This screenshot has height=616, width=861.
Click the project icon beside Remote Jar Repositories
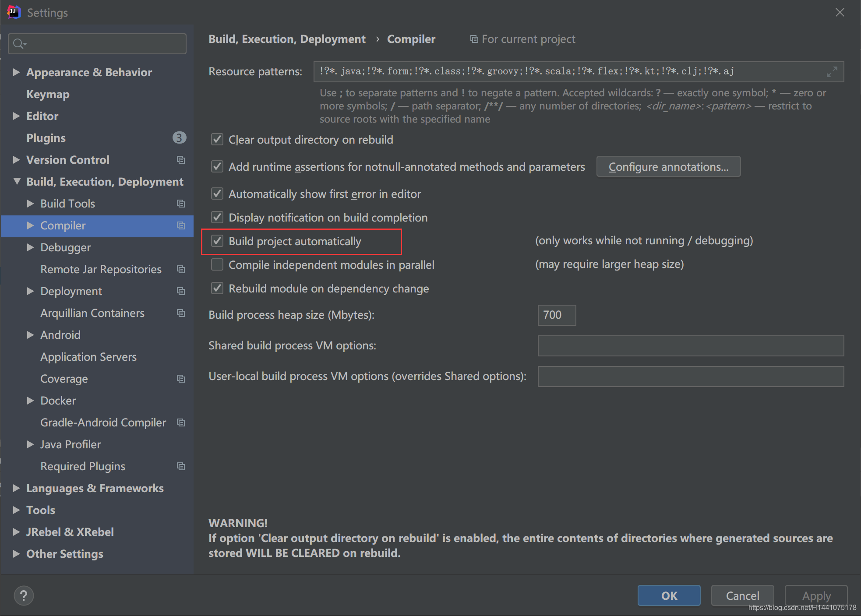click(180, 269)
